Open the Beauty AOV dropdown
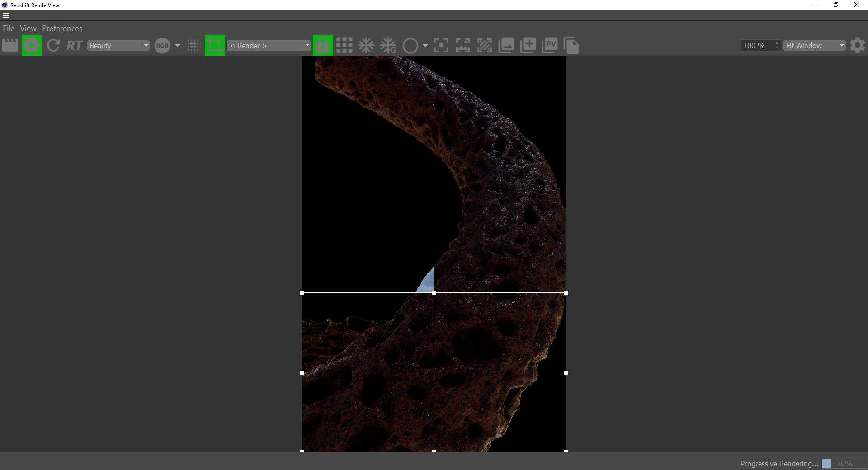Screen dimensions: 868x470 118,46
